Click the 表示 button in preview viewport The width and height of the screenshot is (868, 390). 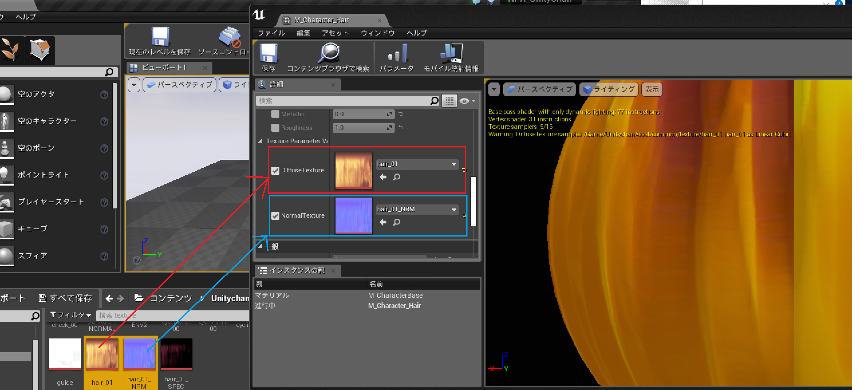[x=652, y=89]
